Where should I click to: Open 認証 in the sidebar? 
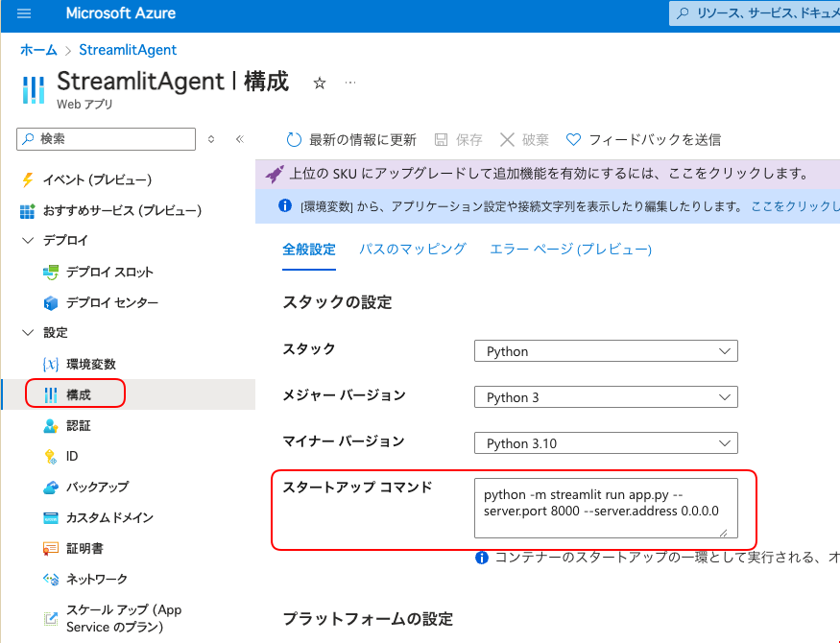click(79, 426)
